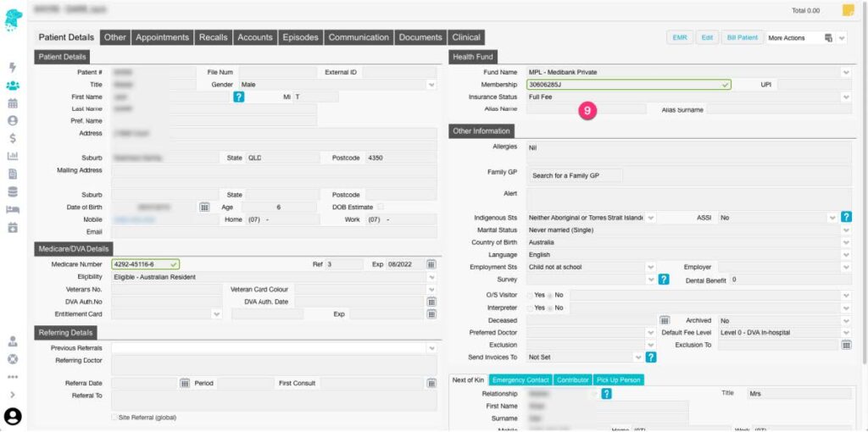Select No for Interpreter
868x432 pixels.
click(x=550, y=308)
